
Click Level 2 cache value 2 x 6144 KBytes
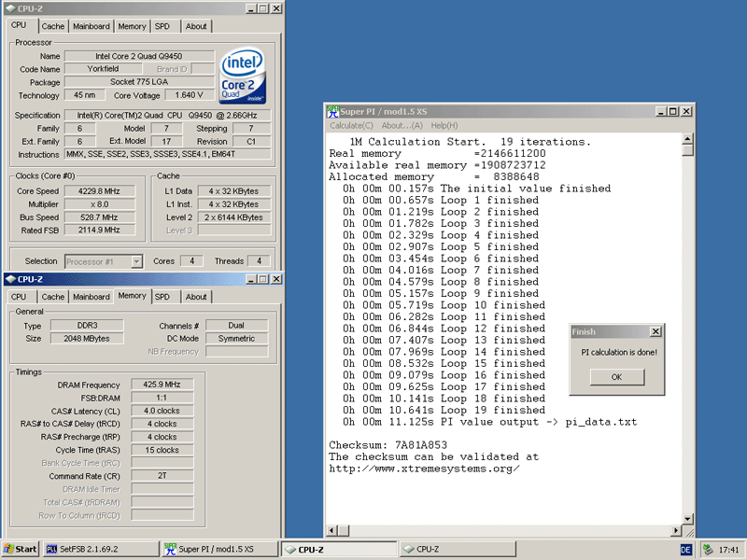(234, 217)
